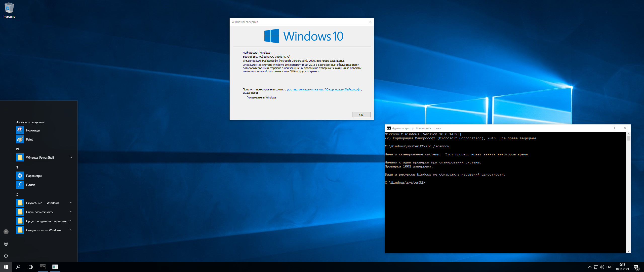This screenshot has width=644, height=272.
Task: Expand Средства администрирования chevron
Action: (71, 221)
